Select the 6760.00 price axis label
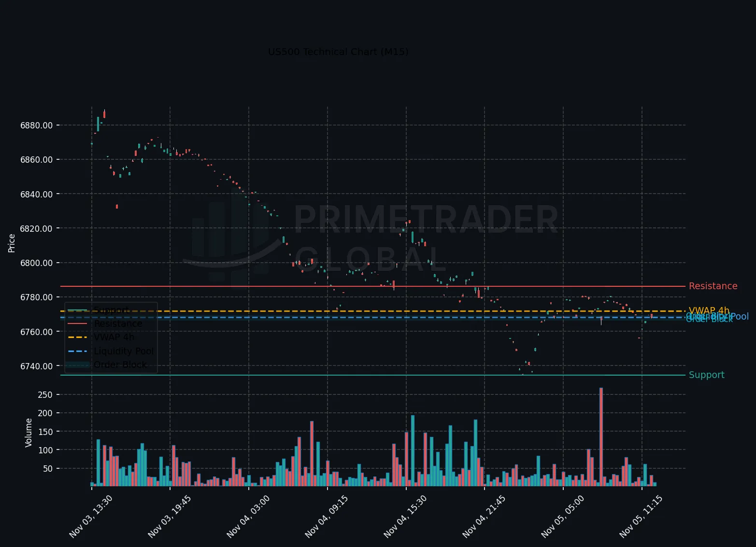This screenshot has height=547, width=756. [x=36, y=332]
